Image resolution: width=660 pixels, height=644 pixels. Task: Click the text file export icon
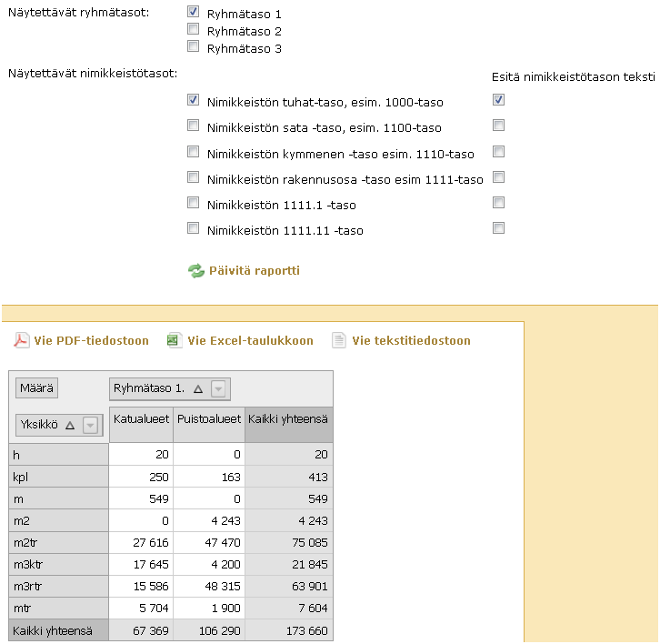pyautogui.click(x=339, y=341)
